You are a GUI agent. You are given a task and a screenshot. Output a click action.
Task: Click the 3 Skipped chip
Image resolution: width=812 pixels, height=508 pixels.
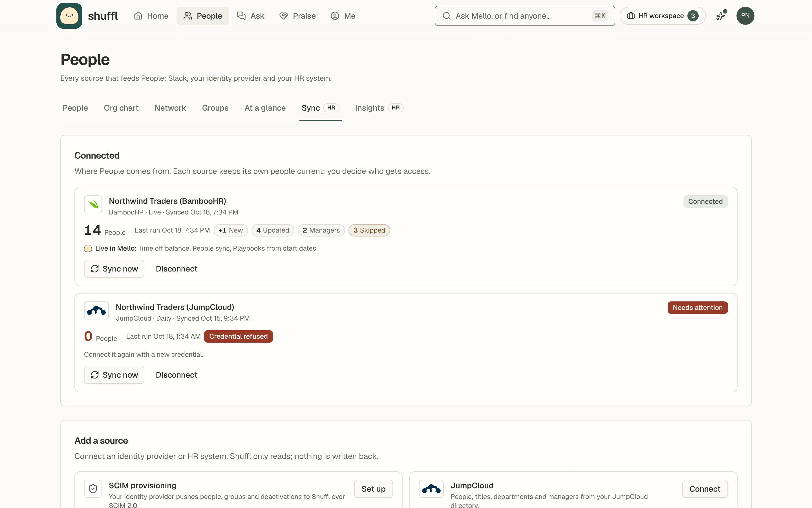[369, 230]
